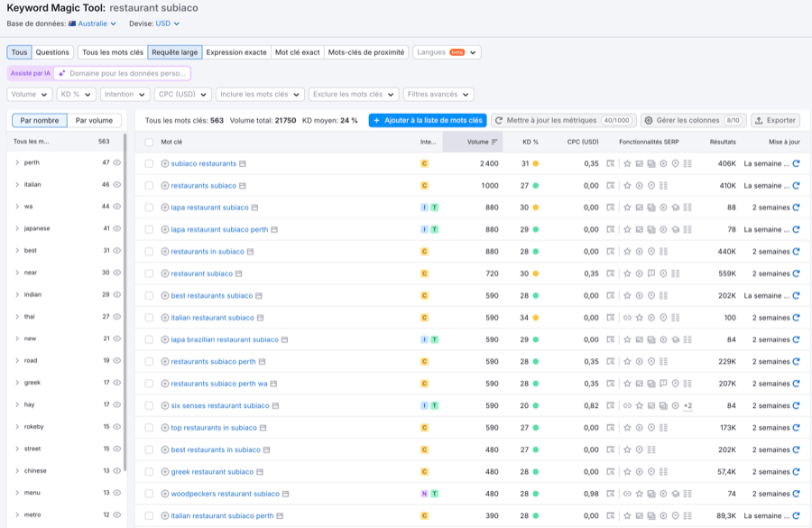Viewport: 812px width, 528px height.
Task: Switch grouping to Par volume
Action: 94,120
